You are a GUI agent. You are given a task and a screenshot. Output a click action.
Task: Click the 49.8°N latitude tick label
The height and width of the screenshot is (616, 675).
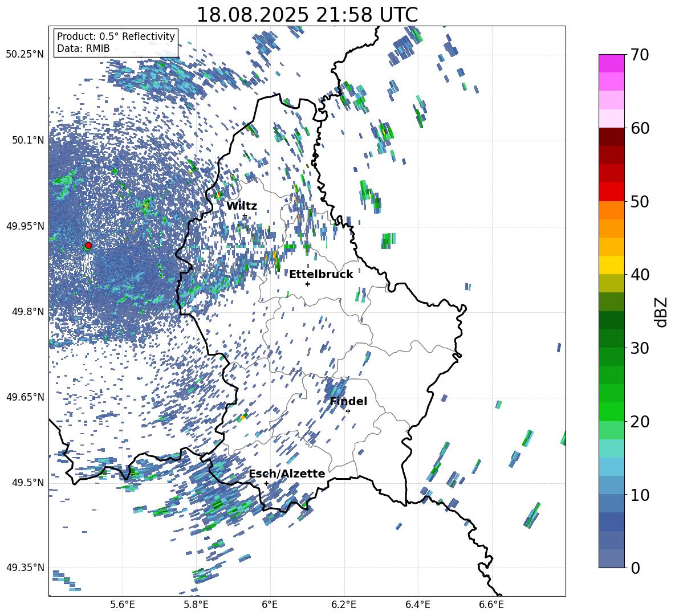point(28,312)
